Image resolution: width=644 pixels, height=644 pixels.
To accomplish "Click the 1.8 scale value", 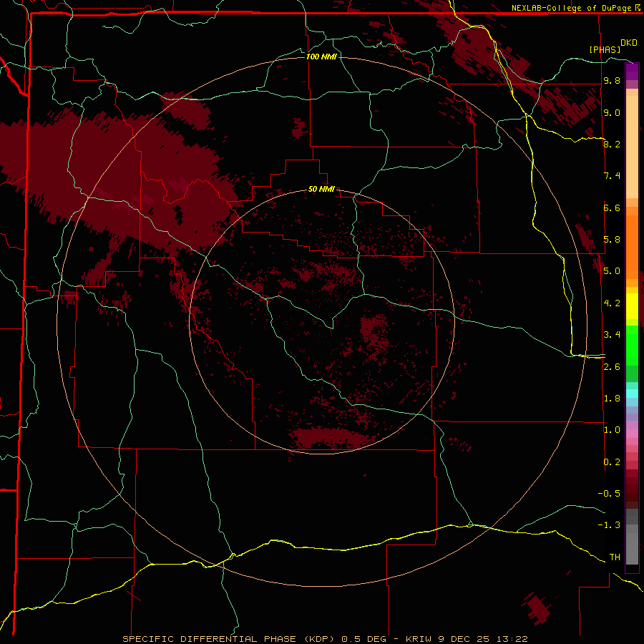I will pos(612,399).
